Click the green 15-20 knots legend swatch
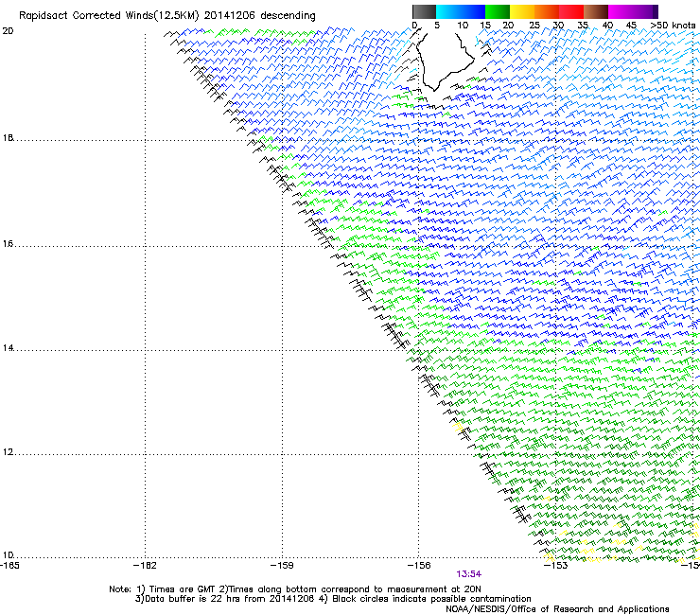 tap(498, 11)
